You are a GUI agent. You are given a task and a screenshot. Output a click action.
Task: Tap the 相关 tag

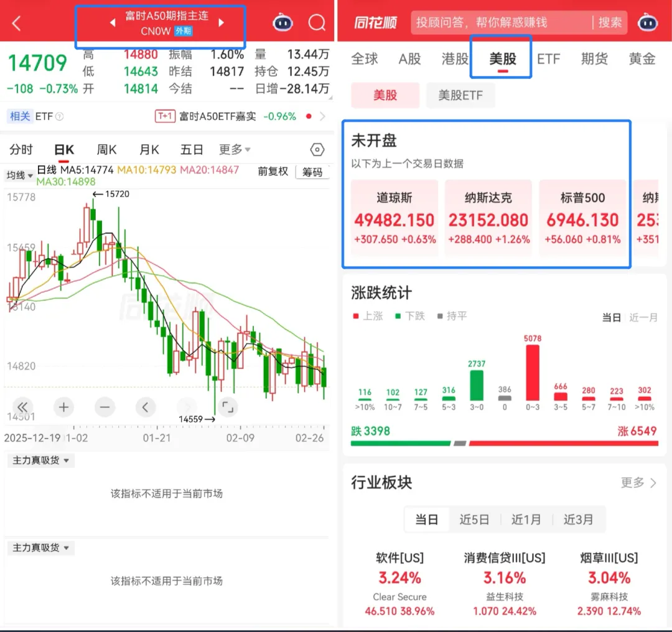pyautogui.click(x=20, y=116)
